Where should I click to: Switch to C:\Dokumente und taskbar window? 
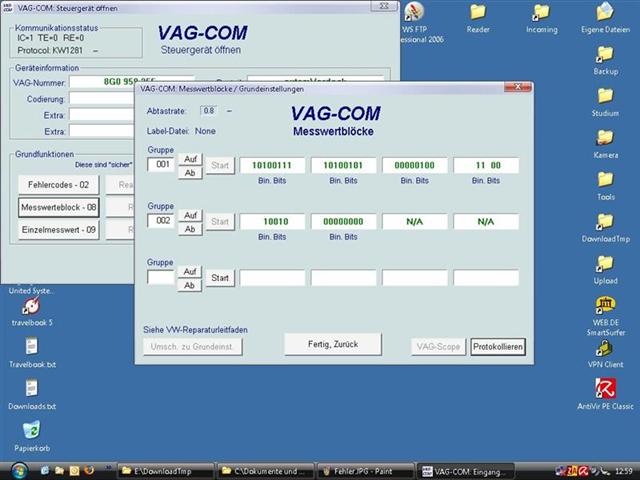pyautogui.click(x=266, y=471)
